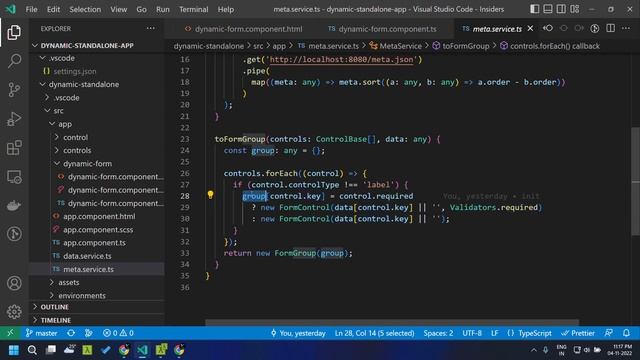Screen dimensions: 640x360
Task: Toggle bottom panel visibility
Action: [x=548, y=9]
